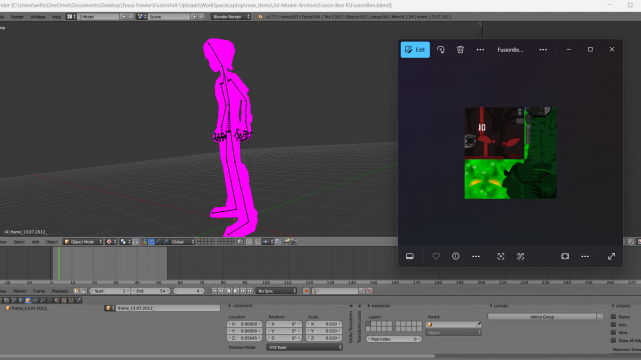Viewport: 641px width, 360px height.
Task: Open file info icon in photo viewer
Action: (x=456, y=256)
